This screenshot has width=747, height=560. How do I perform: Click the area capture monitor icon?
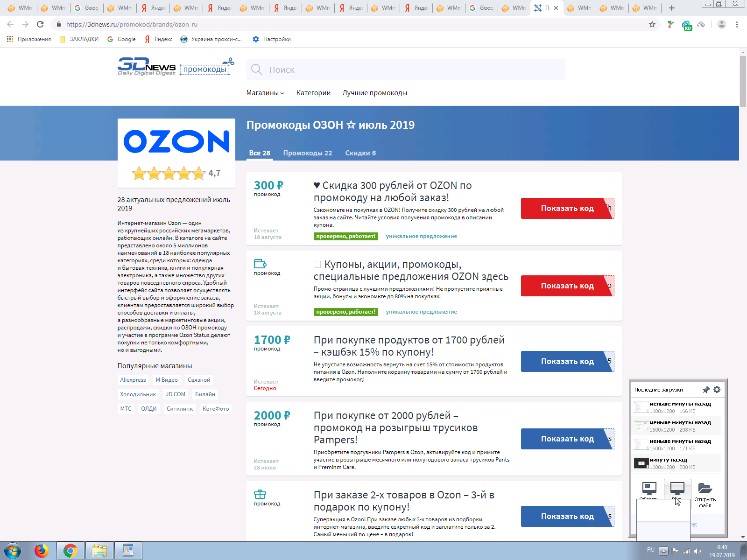[x=649, y=488]
